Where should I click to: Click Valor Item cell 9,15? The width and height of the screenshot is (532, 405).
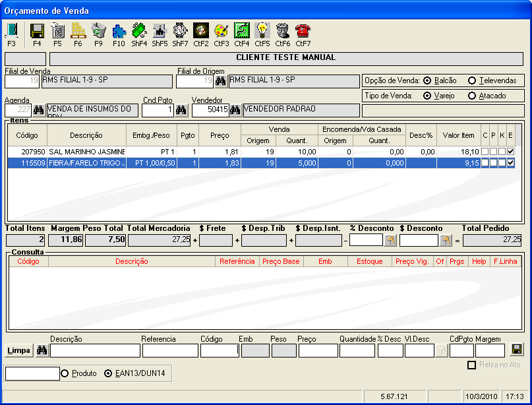459,163
